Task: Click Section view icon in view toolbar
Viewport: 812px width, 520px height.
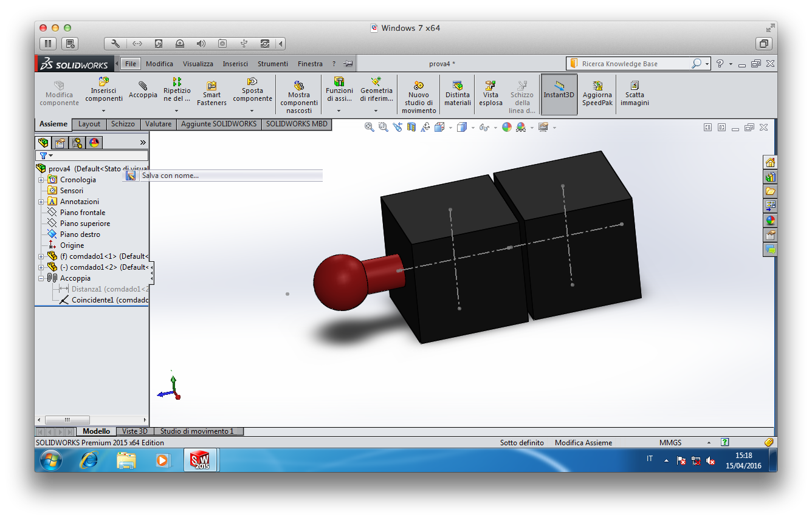Action: [411, 127]
